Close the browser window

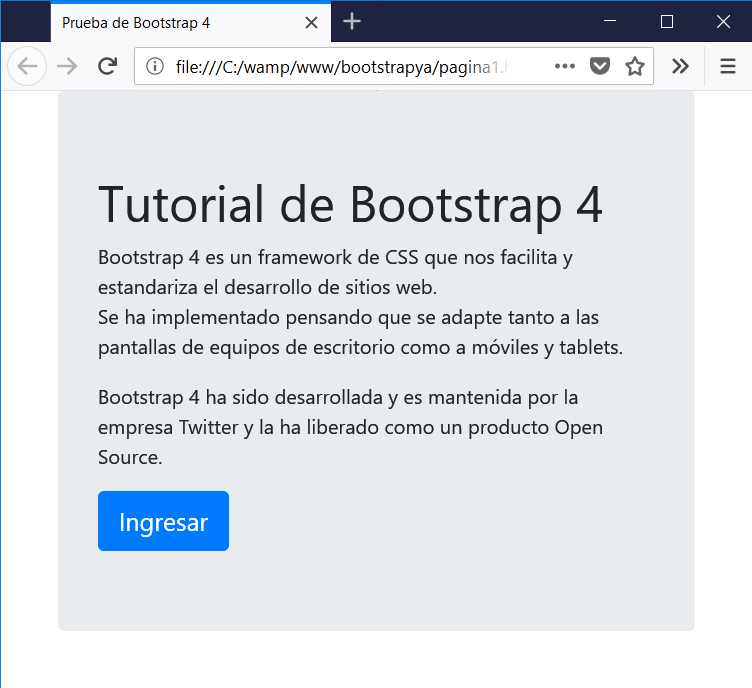(x=723, y=22)
